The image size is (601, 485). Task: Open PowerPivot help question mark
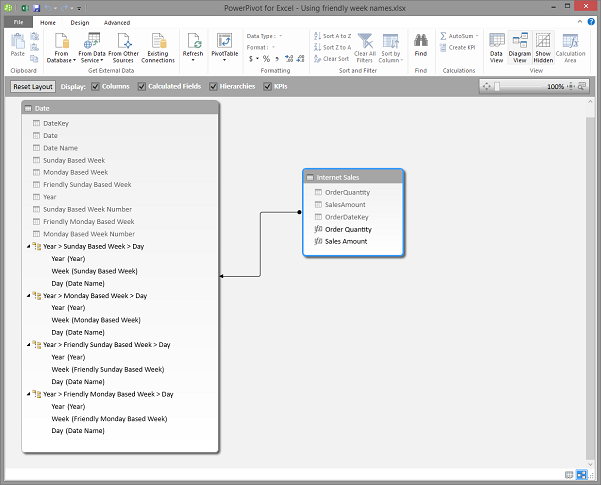[591, 22]
